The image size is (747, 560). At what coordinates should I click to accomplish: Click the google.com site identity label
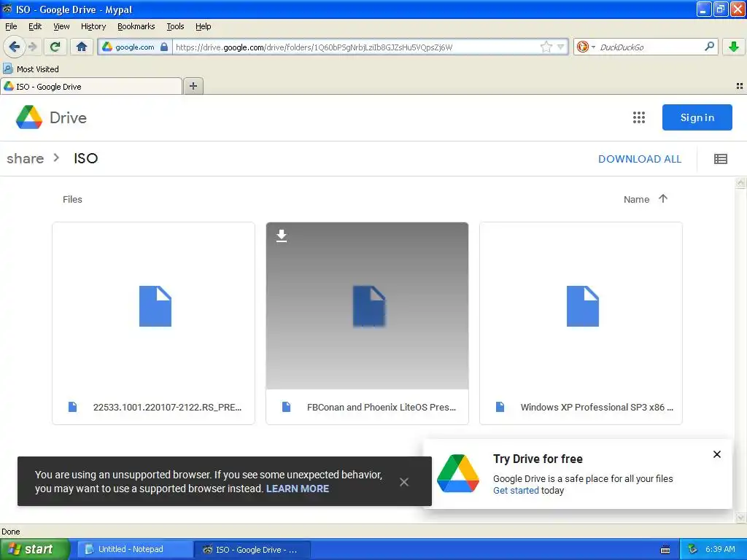click(x=134, y=47)
